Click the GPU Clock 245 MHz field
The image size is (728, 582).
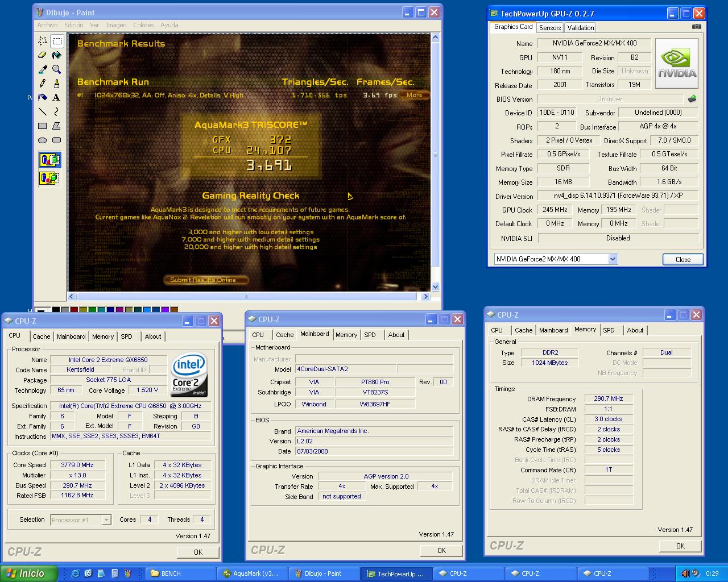tap(555, 210)
